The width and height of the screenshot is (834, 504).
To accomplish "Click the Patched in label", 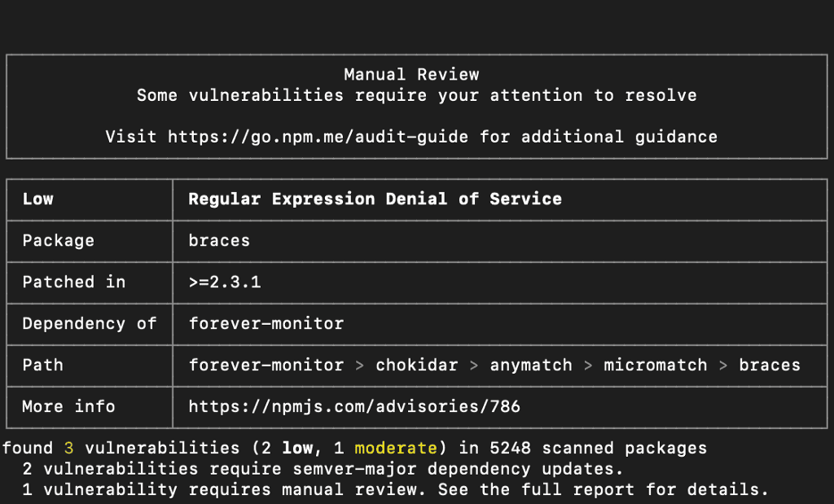I will 74,283.
